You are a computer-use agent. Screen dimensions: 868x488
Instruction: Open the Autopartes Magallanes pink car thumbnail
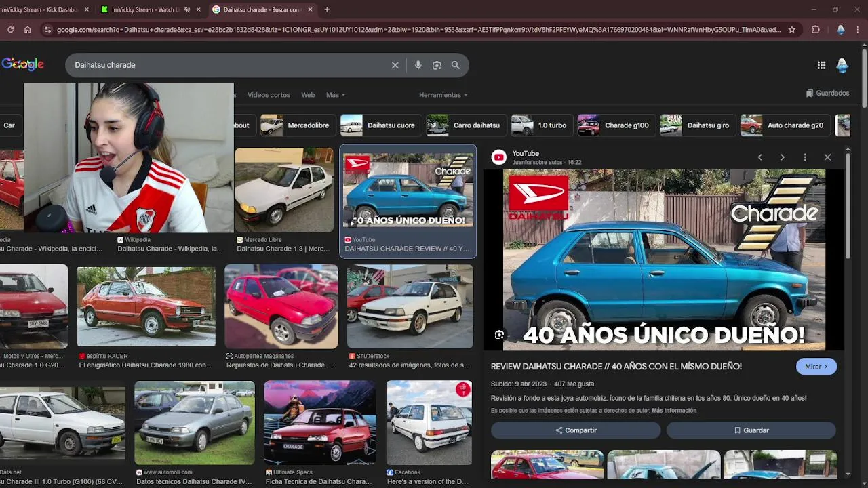281,306
